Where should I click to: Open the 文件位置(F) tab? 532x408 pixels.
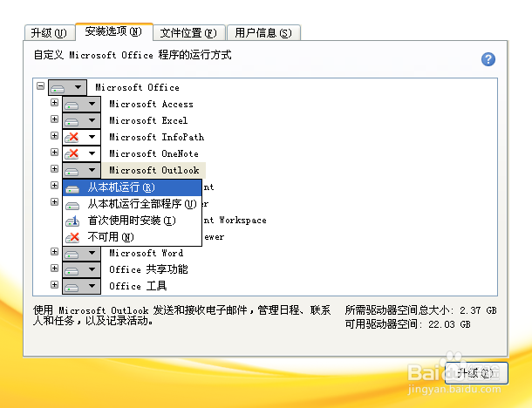pyautogui.click(x=188, y=33)
